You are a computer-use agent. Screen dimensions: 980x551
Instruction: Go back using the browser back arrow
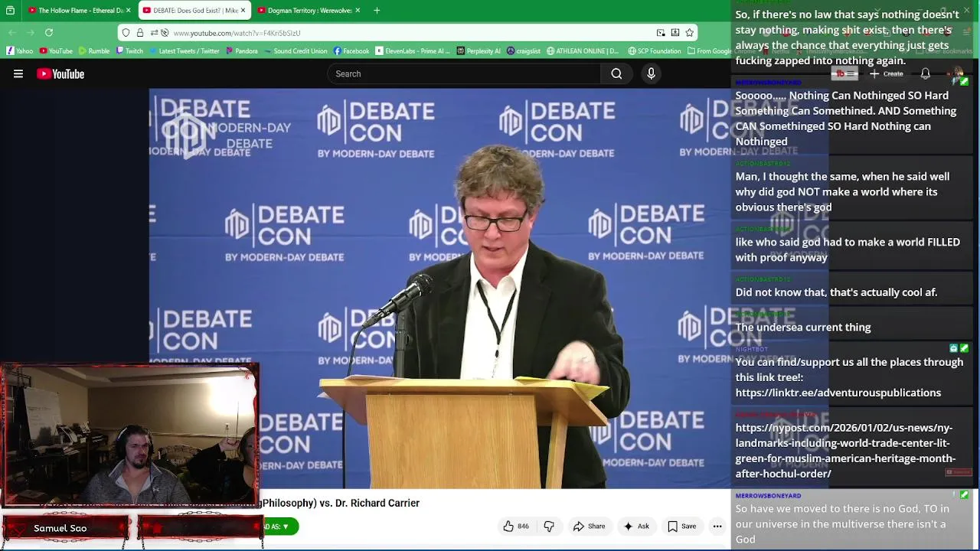[12, 33]
